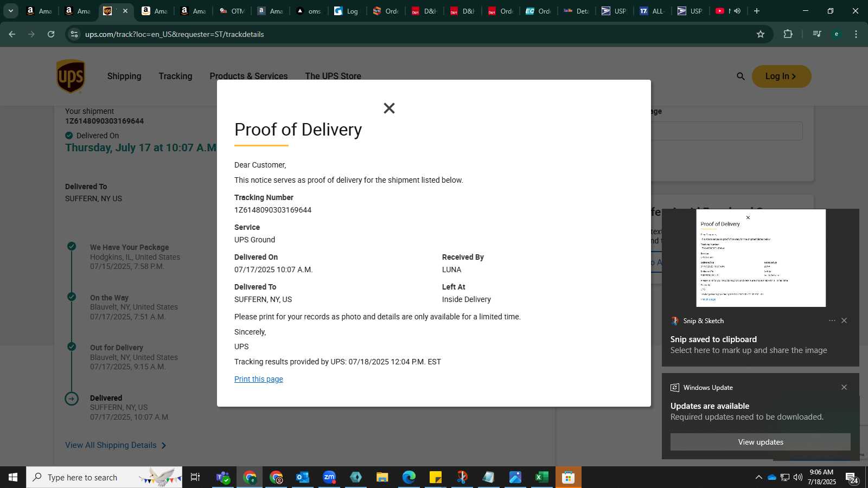This screenshot has height=488, width=868.
Task: Open the Chrome three-dot menu
Action: click(856, 34)
